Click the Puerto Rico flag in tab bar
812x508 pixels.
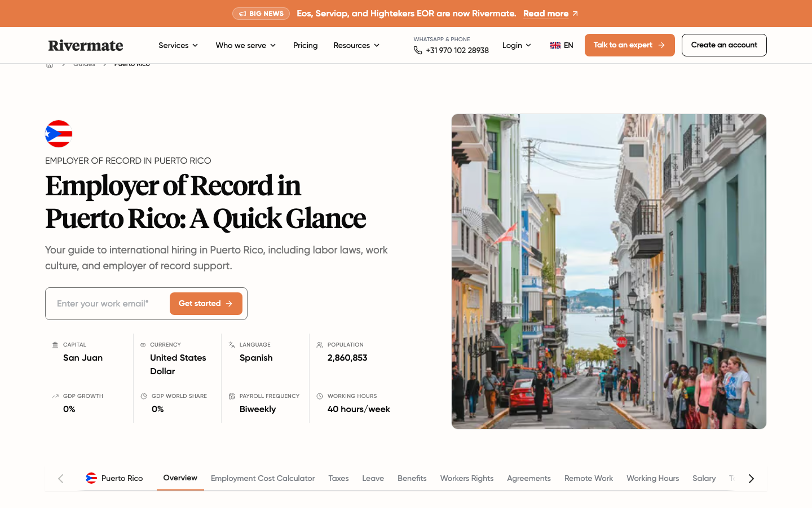[91, 478]
